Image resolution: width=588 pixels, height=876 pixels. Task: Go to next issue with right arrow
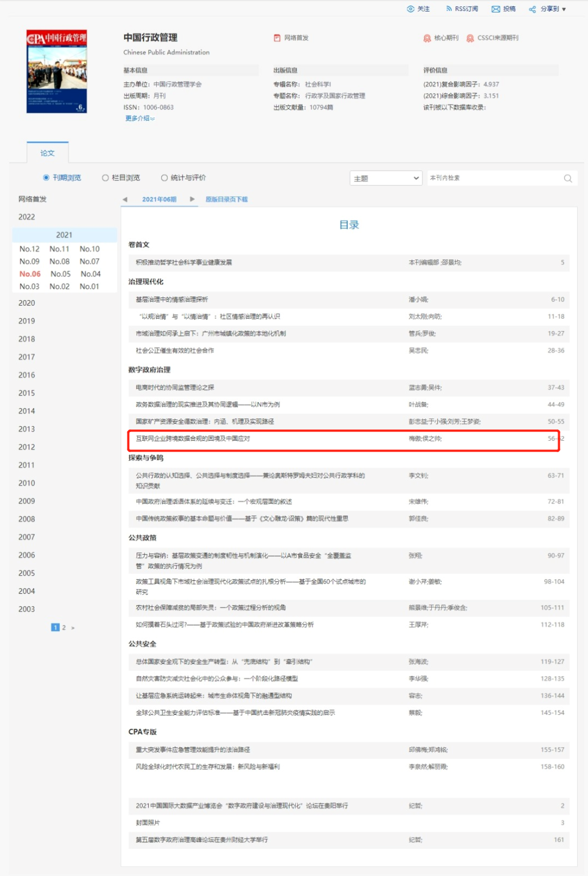click(x=192, y=199)
